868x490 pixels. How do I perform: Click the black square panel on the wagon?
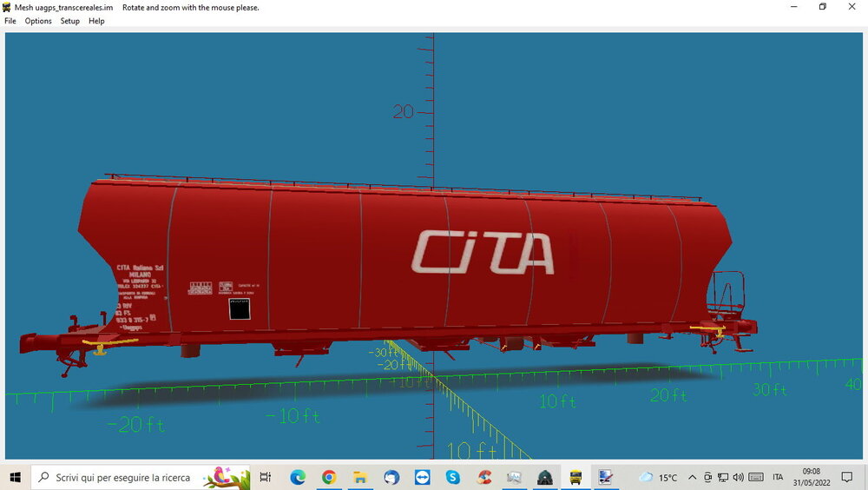[240, 308]
